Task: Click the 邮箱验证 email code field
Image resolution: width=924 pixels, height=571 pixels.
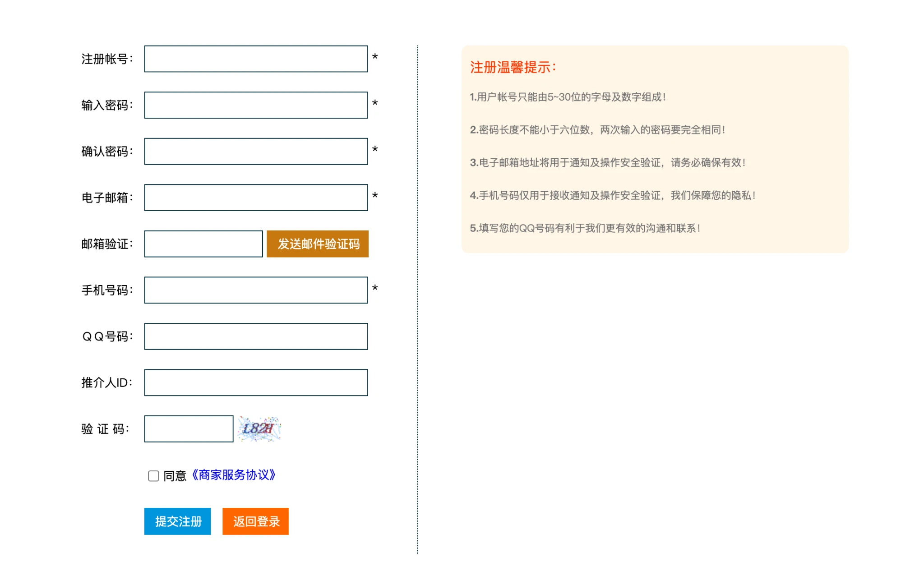Action: tap(203, 244)
